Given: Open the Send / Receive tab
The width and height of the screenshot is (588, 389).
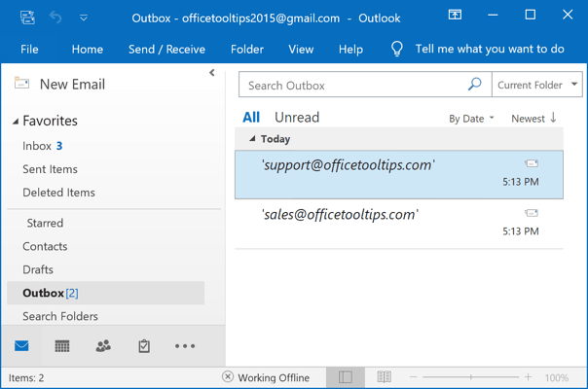Looking at the screenshot, I should click(x=166, y=49).
